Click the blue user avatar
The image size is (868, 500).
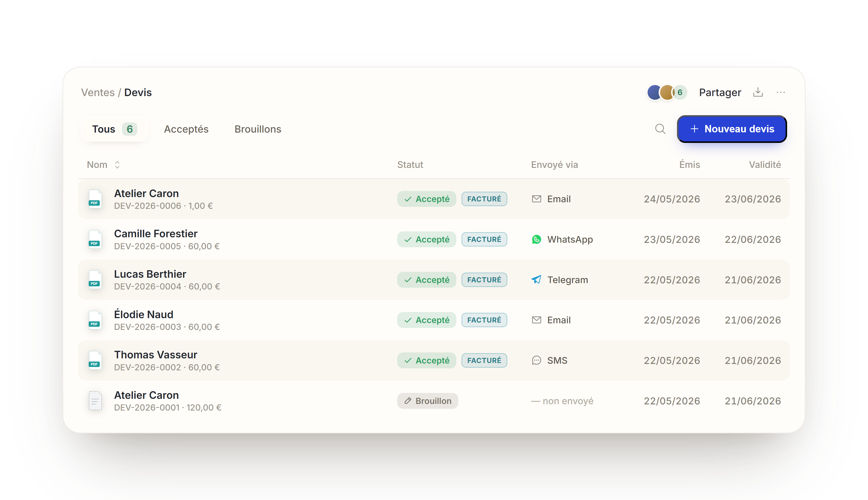(x=654, y=92)
